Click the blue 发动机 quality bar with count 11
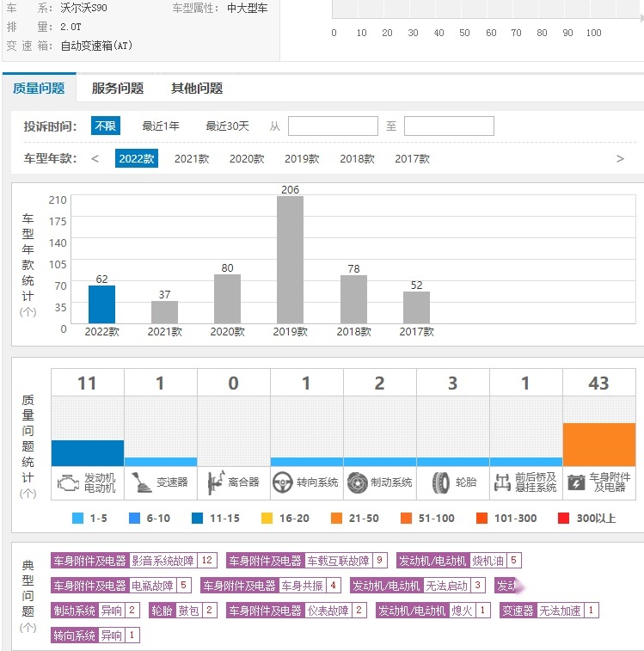644x651 pixels. [x=88, y=453]
